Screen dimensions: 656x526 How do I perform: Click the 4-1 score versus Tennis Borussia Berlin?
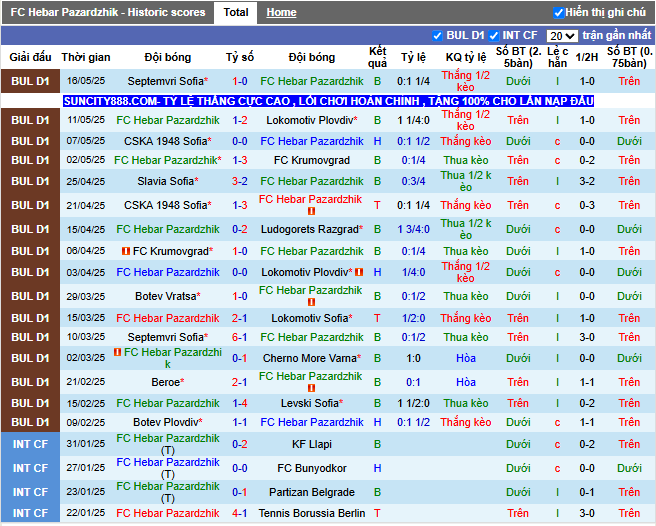[x=240, y=513]
